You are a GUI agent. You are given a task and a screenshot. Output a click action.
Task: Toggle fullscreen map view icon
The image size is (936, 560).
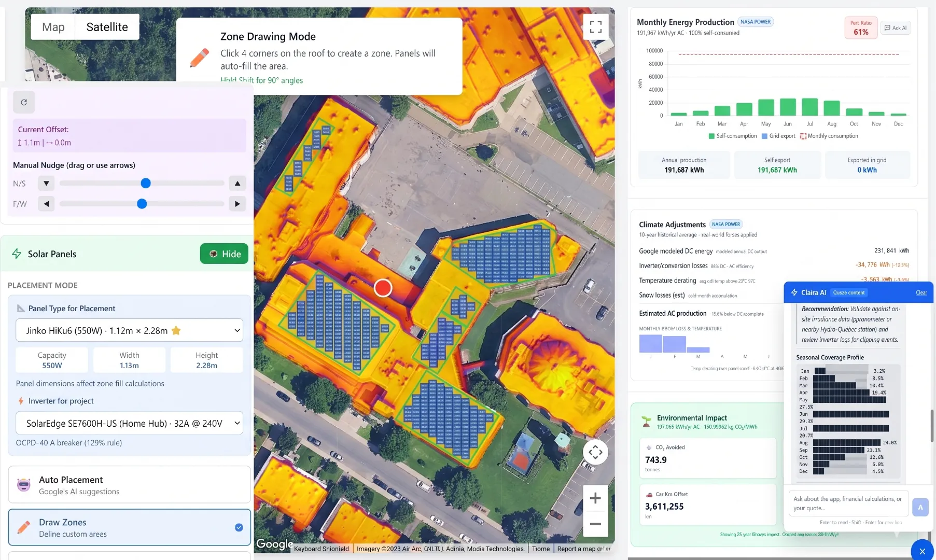(x=596, y=27)
